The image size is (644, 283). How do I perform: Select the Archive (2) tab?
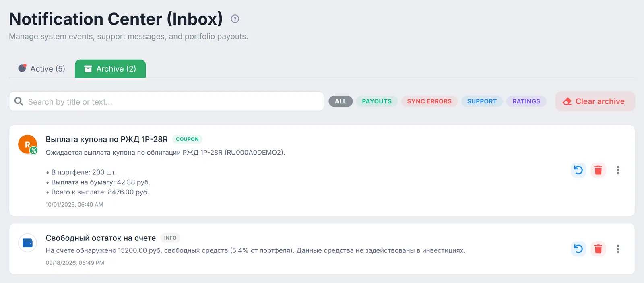tap(110, 69)
